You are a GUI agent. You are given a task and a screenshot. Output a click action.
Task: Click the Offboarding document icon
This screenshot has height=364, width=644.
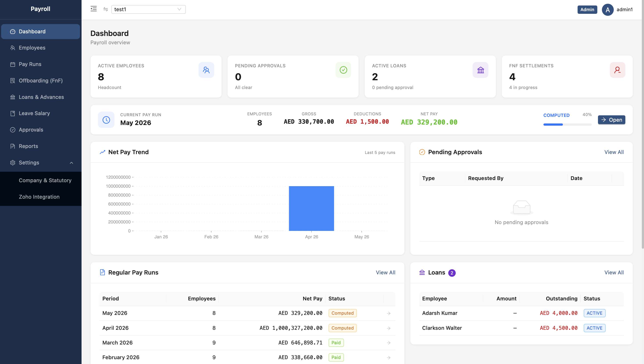[12, 80]
